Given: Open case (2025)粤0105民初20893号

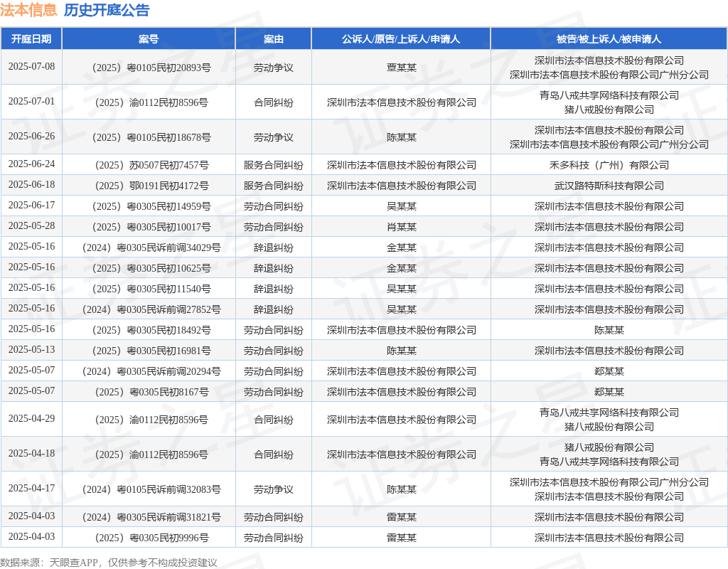Looking at the screenshot, I should 149,68.
